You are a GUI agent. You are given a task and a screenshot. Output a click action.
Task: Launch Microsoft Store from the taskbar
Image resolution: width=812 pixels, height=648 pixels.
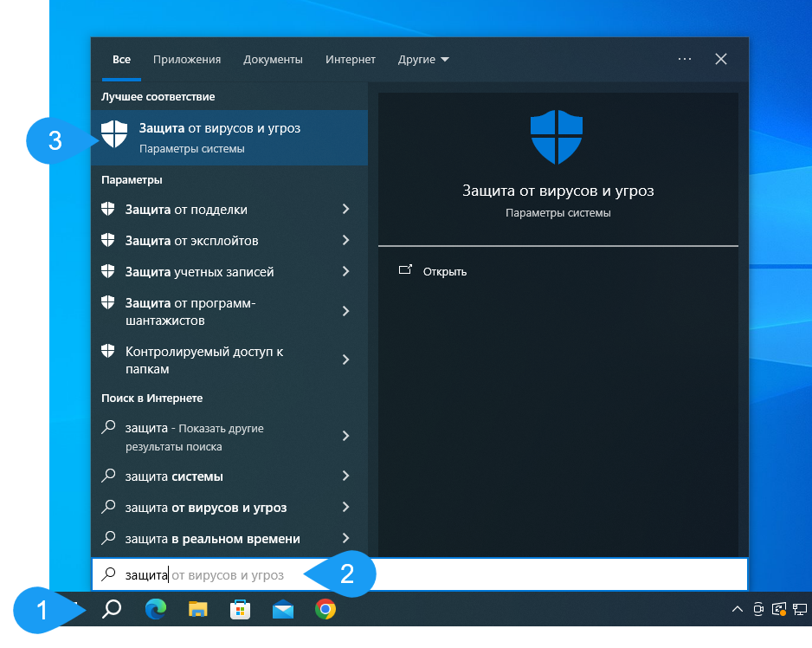[241, 610]
